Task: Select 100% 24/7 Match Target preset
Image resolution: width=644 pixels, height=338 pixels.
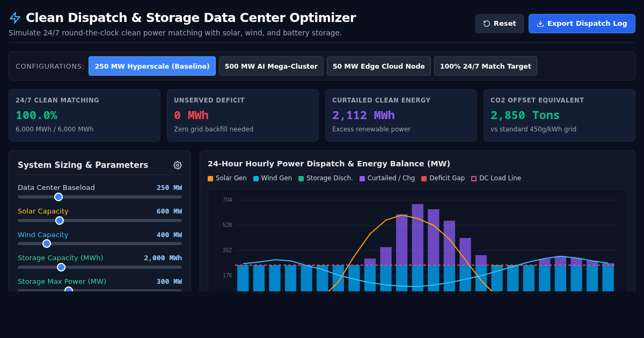Action: [485, 66]
